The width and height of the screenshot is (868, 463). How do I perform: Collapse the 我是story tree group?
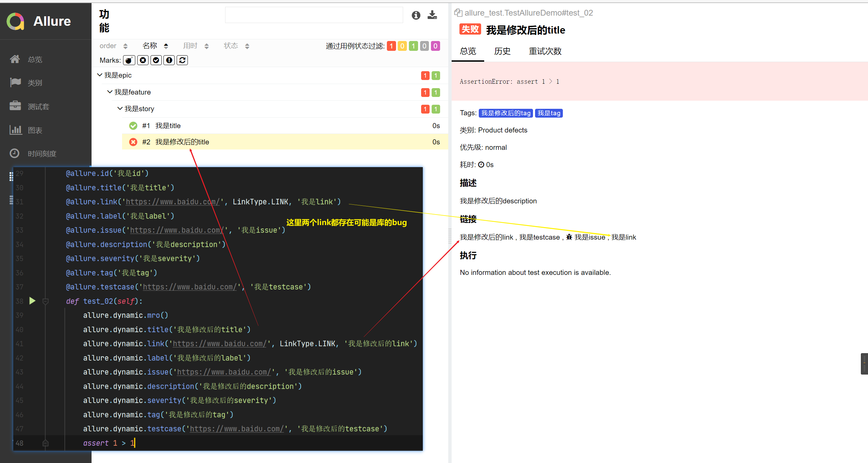click(x=120, y=108)
